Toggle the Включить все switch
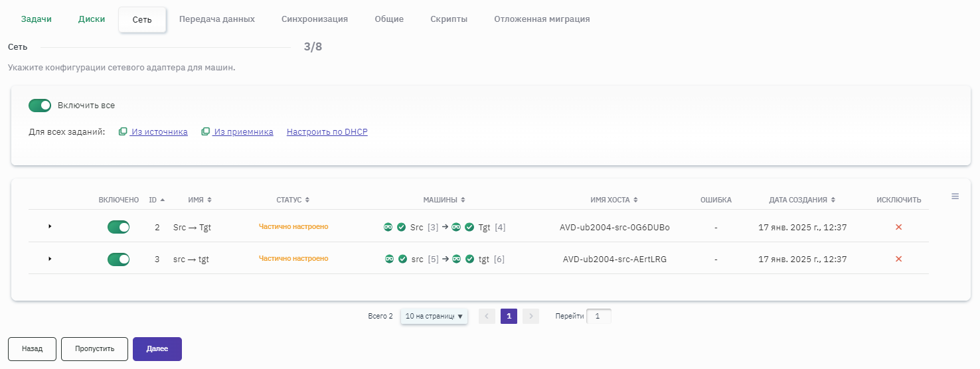Screen dimensions: 980x369 [40, 106]
